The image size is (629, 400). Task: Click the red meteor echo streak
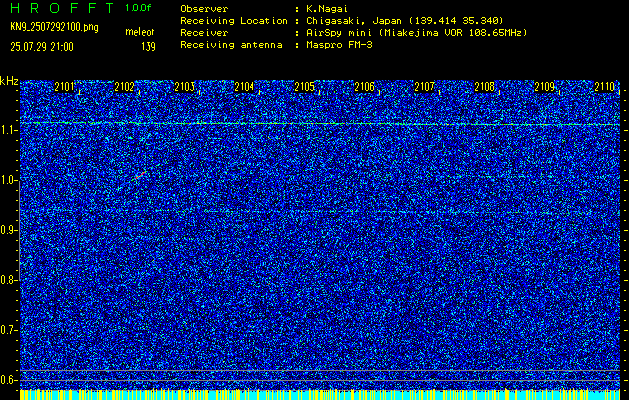click(x=140, y=175)
